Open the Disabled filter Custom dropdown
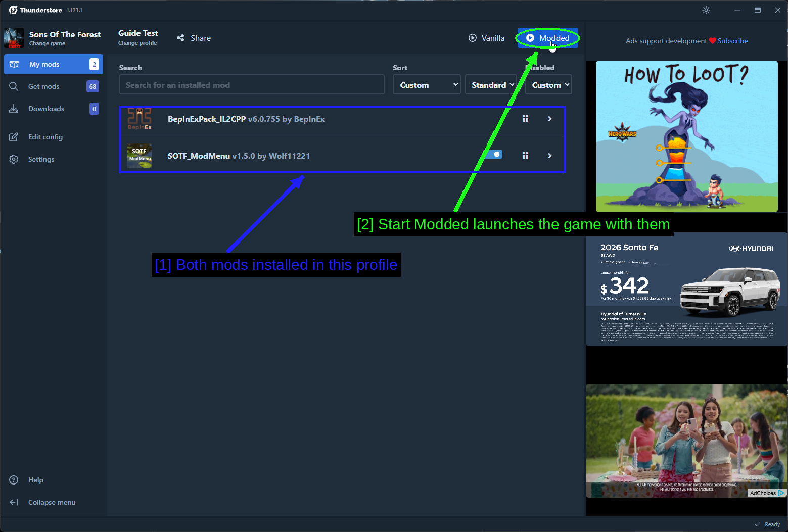 click(x=549, y=85)
